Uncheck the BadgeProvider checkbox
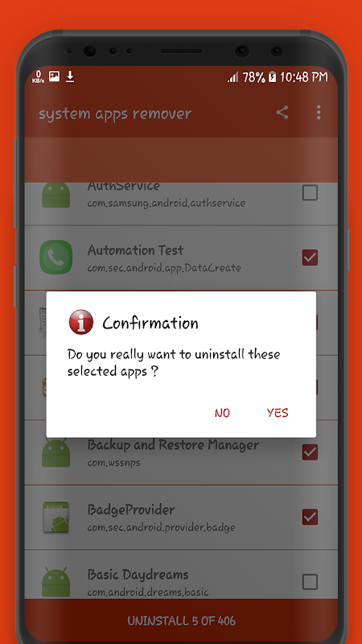Screen dimensions: 362x644 (310, 517)
